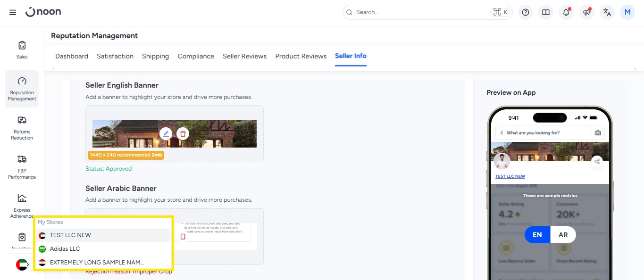Open the hamburger navigation menu
Viewport: 644px width, 280px height.
click(13, 12)
